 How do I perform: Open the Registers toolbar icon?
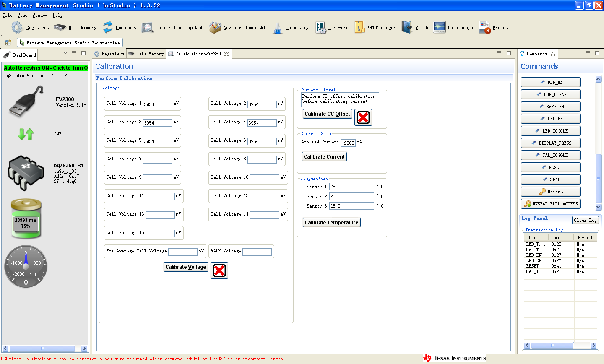(17, 27)
